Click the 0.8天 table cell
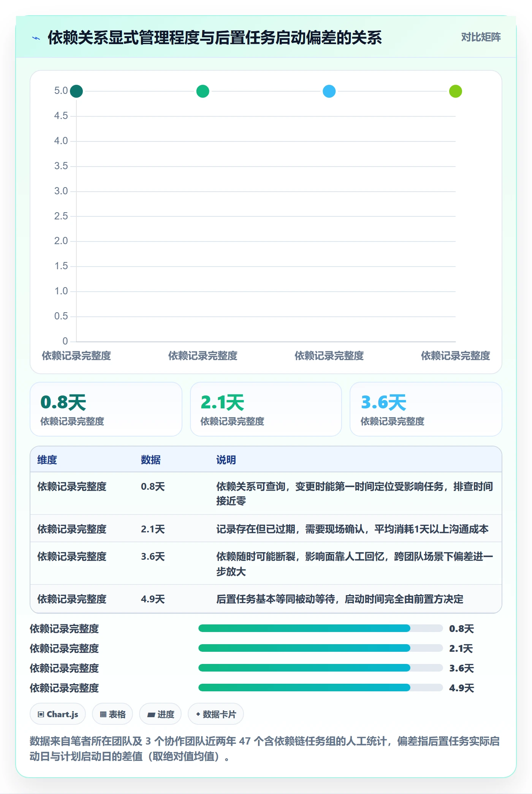 coord(153,486)
